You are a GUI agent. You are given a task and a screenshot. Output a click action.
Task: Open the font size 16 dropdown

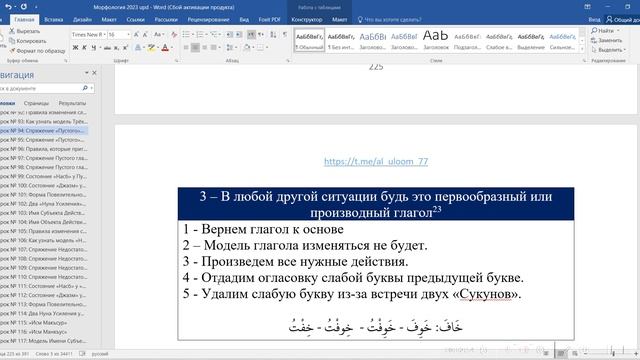128,35
